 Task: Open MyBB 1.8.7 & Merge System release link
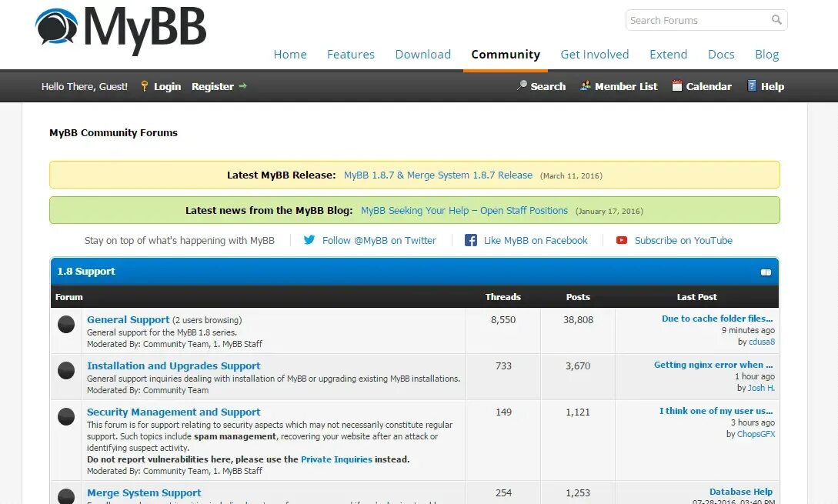click(x=439, y=175)
